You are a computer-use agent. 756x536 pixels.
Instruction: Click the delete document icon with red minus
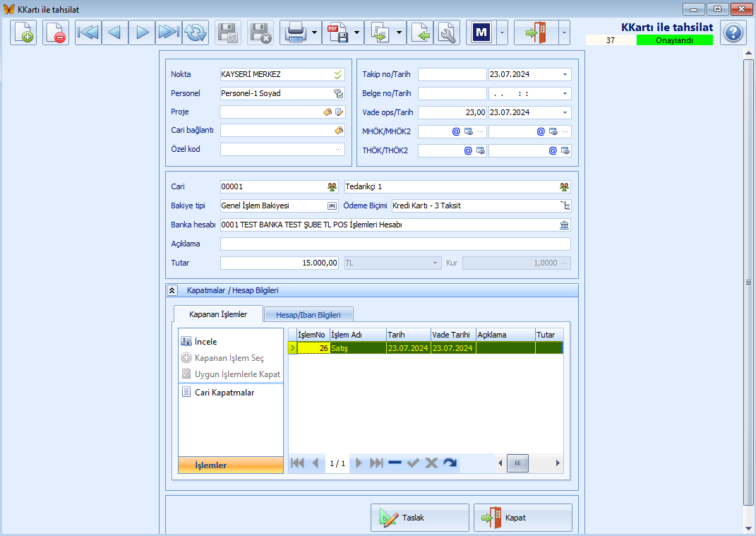tap(56, 32)
